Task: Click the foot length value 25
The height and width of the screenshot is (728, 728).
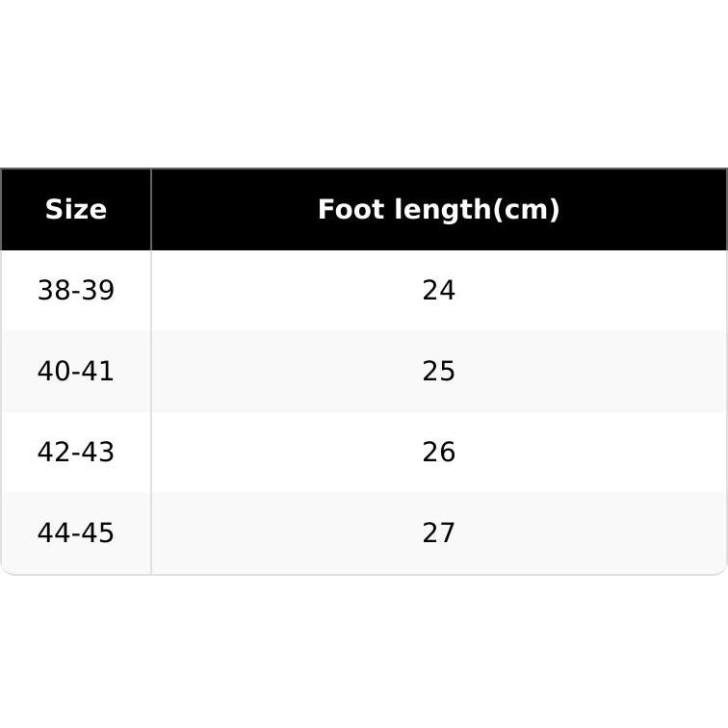Action: coord(439,372)
